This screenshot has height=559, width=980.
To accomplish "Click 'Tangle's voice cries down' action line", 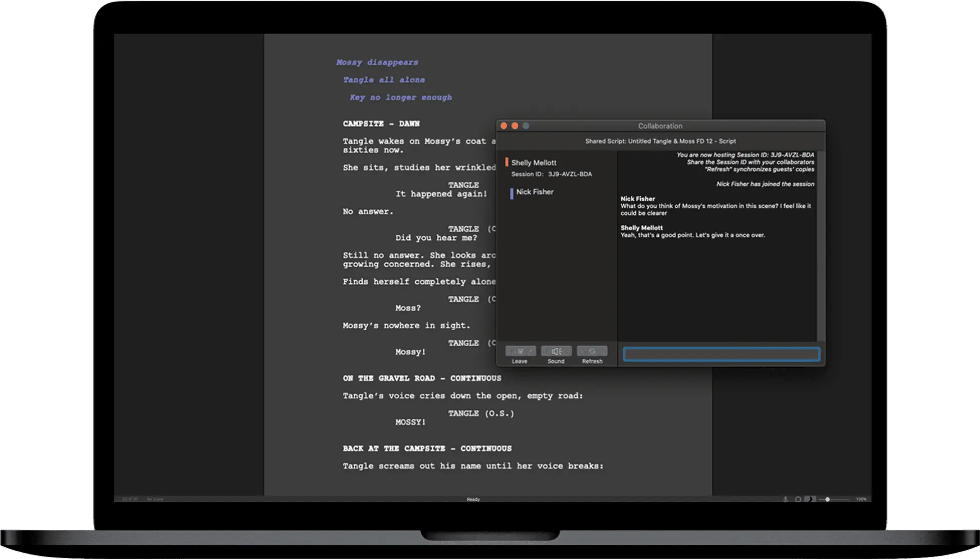I will [463, 396].
